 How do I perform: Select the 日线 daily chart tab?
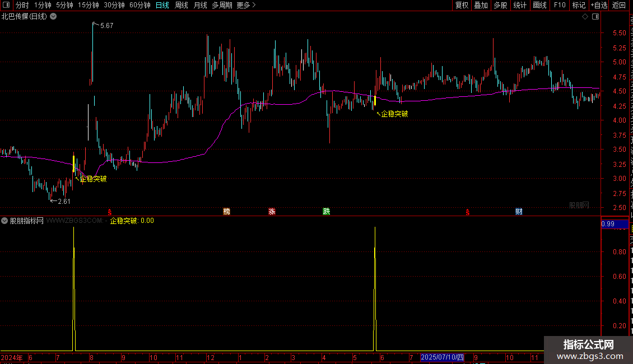coord(162,5)
